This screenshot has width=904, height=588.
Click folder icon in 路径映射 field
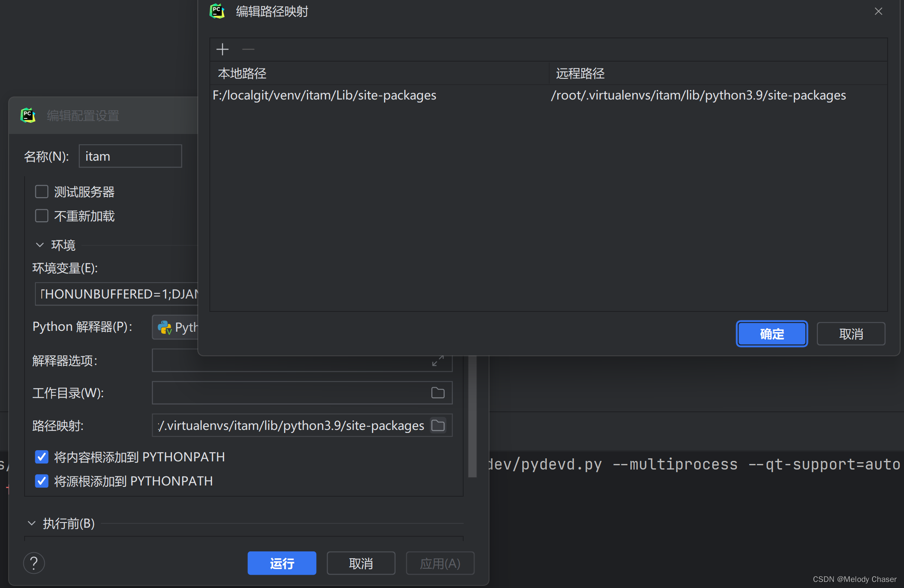(x=438, y=426)
